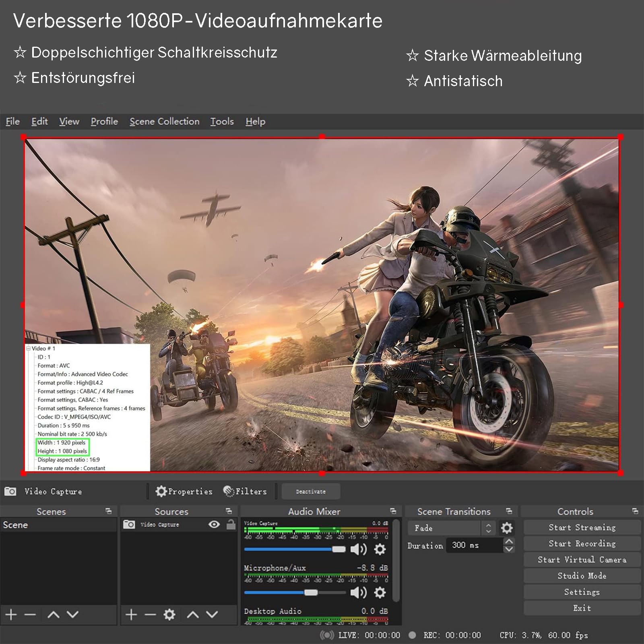The height and width of the screenshot is (644, 644).
Task: Enable Studio Mode
Action: point(582,576)
